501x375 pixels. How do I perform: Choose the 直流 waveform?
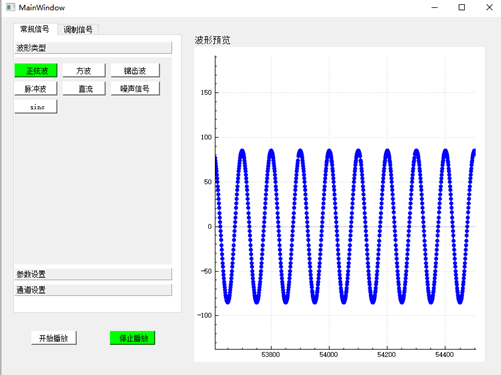pyautogui.click(x=84, y=89)
